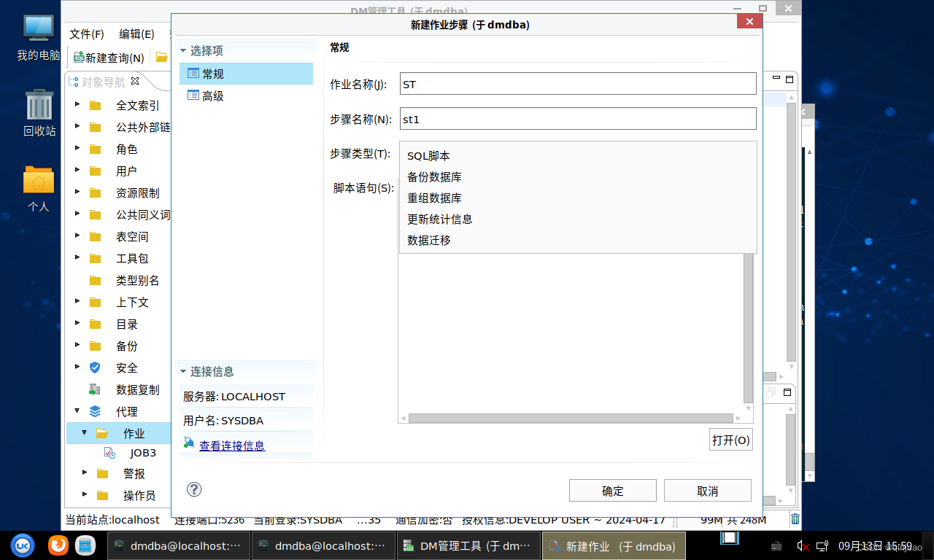Click the 用户 folder icon
Viewport: 934px width, 560px height.
(x=96, y=171)
